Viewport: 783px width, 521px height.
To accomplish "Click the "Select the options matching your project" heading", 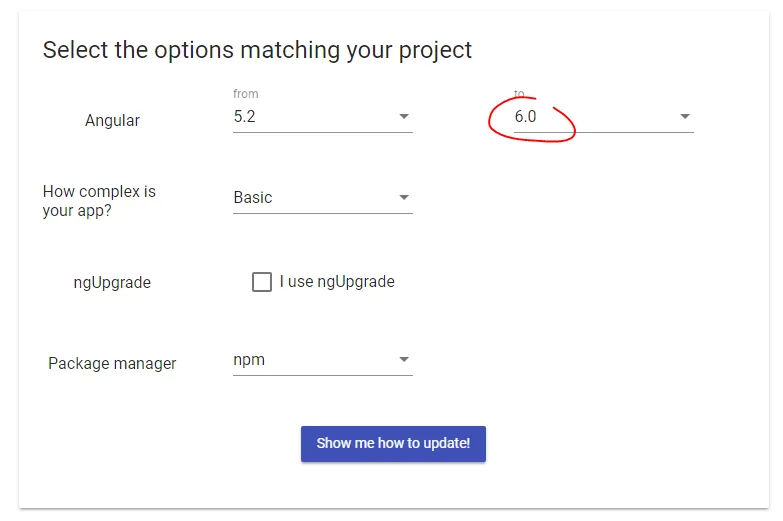I will click(257, 50).
